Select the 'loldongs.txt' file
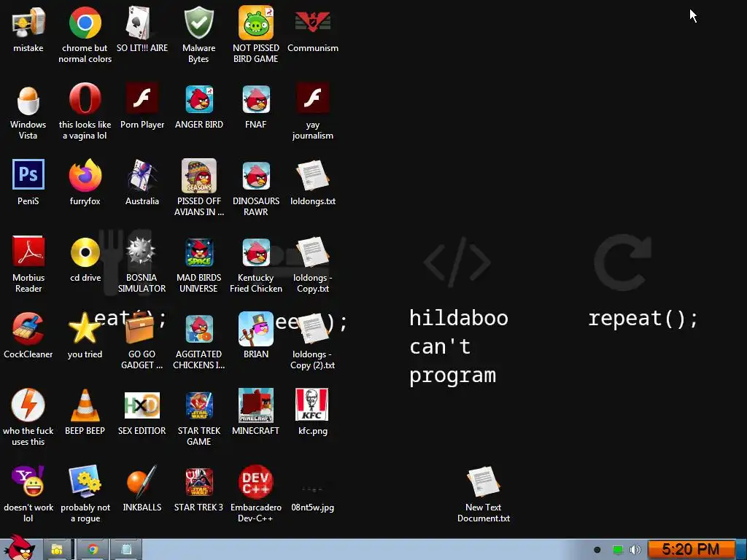The height and width of the screenshot is (560, 747). pos(312,175)
